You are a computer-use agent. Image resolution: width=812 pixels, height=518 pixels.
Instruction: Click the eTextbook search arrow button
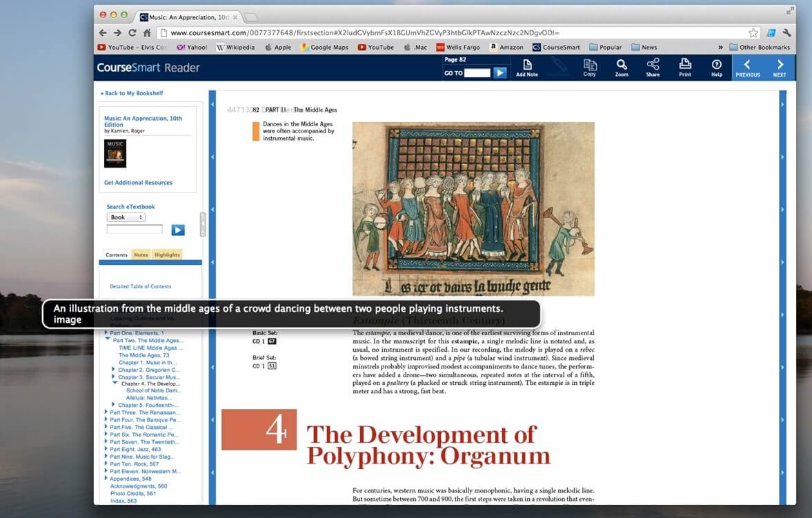coord(177,230)
